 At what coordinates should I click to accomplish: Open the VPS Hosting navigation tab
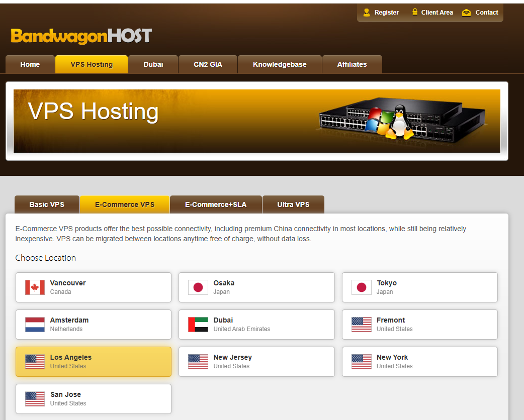click(x=92, y=64)
